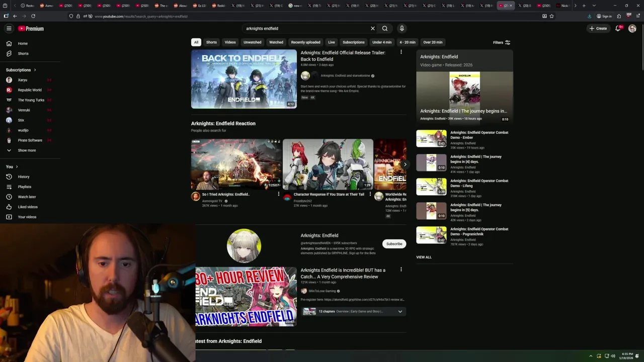Select the Unwatched filter chip
Viewport: 644px width, 362px height.
(x=253, y=42)
